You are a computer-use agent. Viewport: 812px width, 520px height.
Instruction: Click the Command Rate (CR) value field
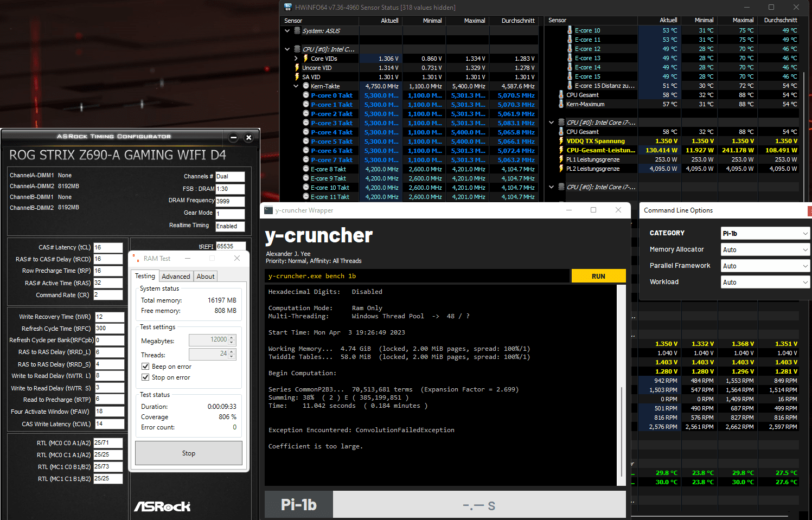coord(108,295)
